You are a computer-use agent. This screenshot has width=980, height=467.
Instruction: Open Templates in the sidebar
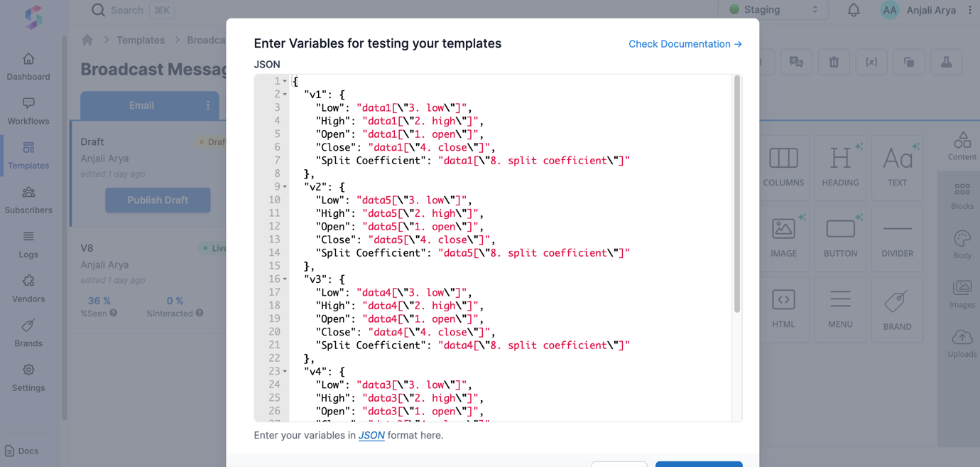(x=28, y=156)
